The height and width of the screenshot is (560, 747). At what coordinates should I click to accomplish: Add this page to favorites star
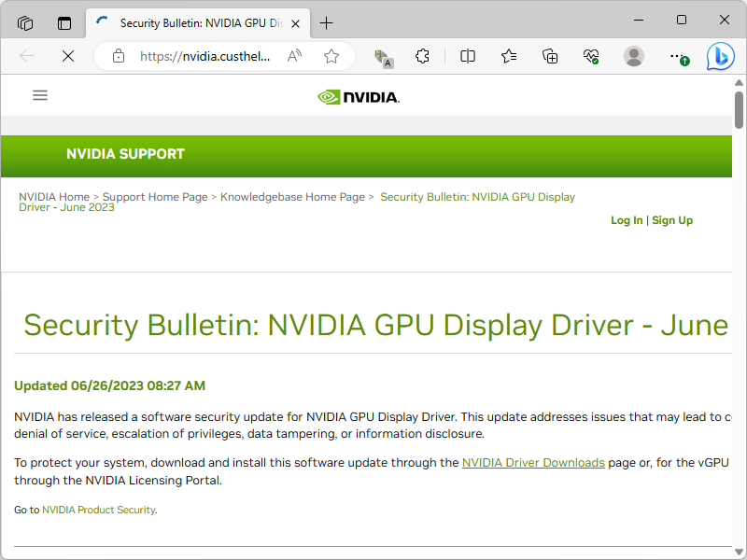331,56
